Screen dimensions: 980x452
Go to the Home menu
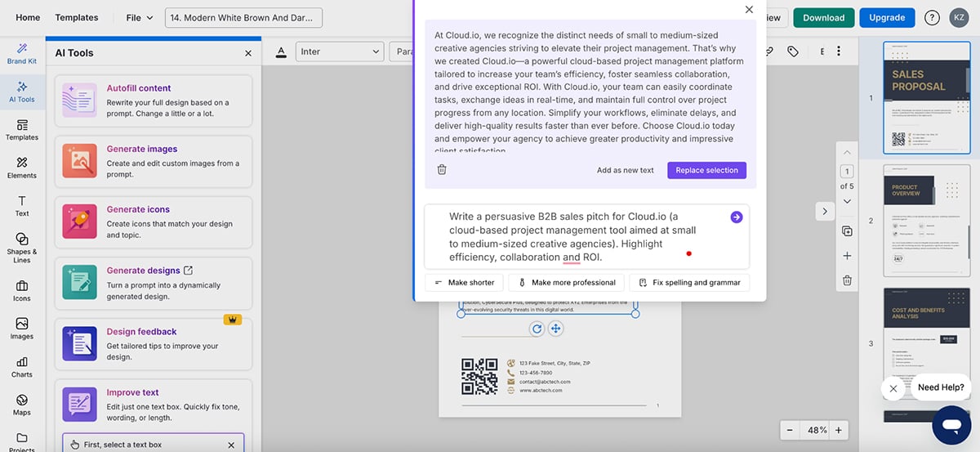(28, 17)
